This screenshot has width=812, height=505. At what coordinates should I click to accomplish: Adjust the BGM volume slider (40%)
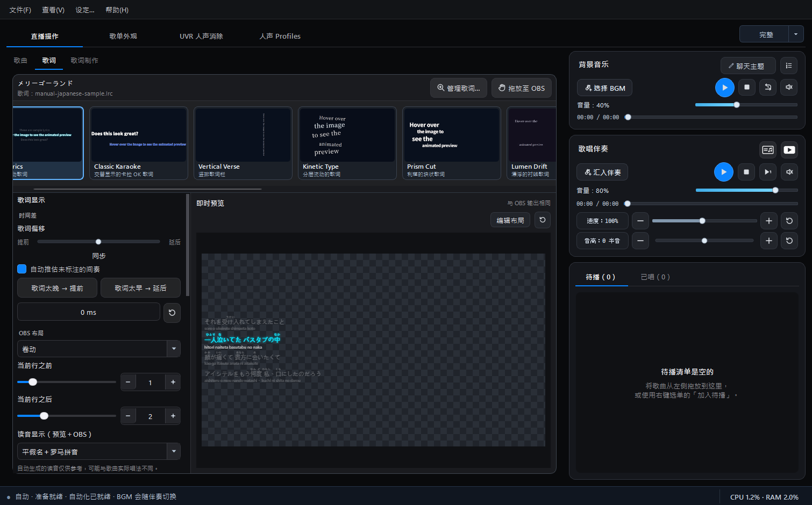click(746, 105)
